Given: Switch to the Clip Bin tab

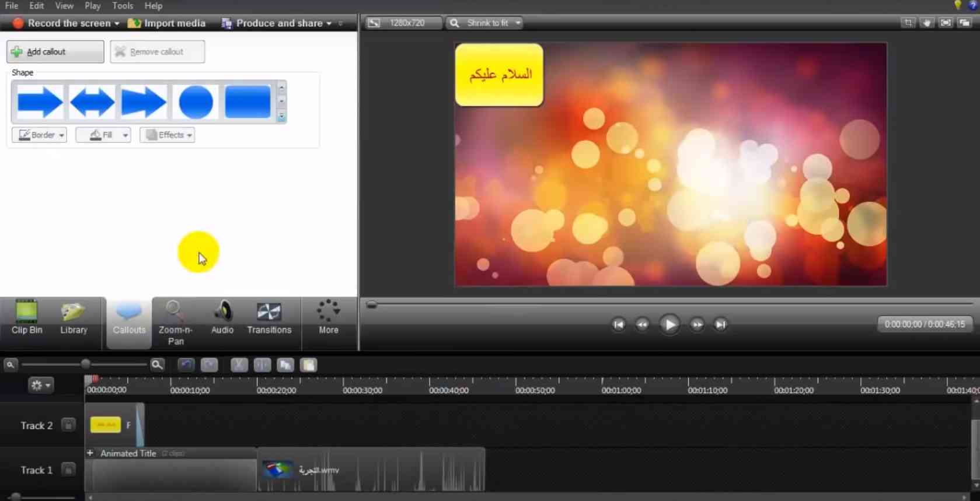Looking at the screenshot, I should pos(27,318).
